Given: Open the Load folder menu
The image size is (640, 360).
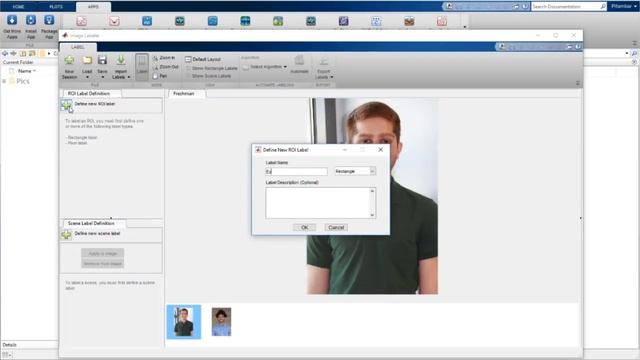Looking at the screenshot, I should [87, 67].
